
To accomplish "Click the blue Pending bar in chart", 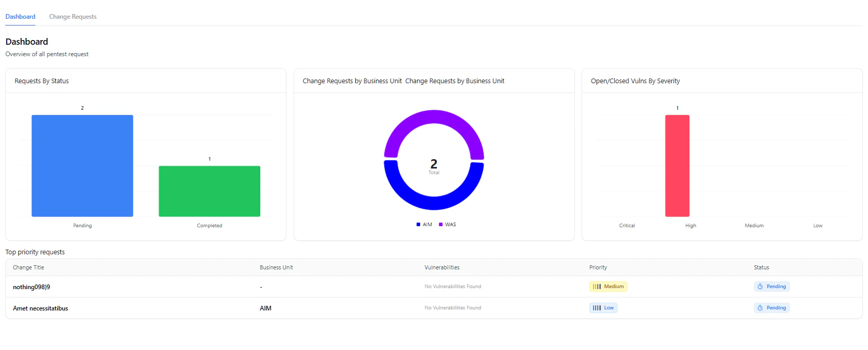I will click(82, 166).
